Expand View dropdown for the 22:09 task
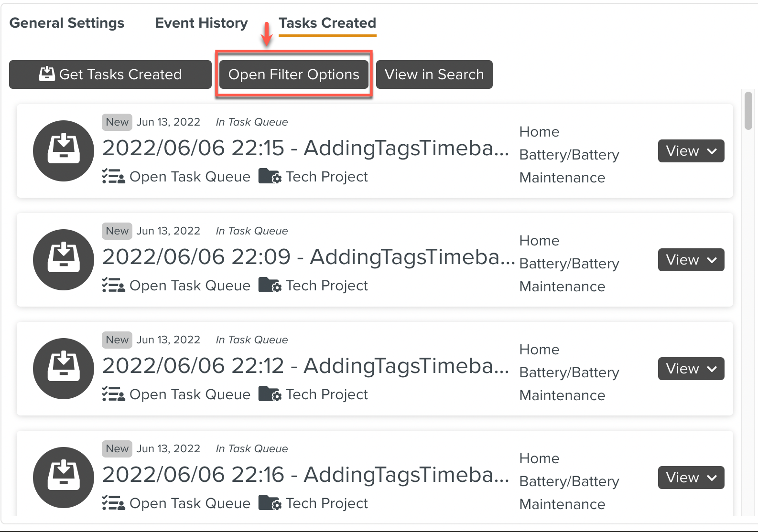The width and height of the screenshot is (758, 532). tap(691, 260)
